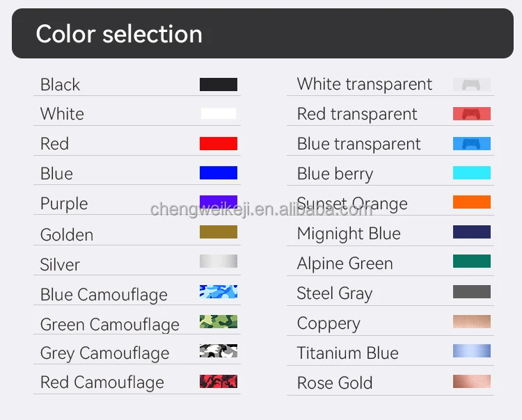Pick the Sunset Orange color swatch
Screen dimensions: 522x420
coord(471,202)
